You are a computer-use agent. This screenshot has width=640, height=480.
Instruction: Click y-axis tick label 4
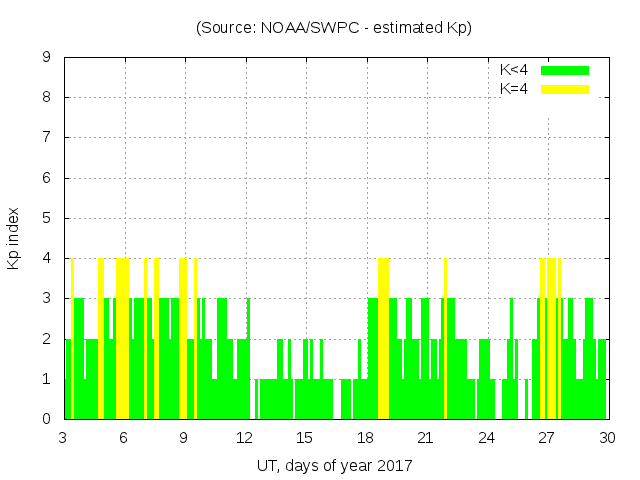tap(46, 258)
